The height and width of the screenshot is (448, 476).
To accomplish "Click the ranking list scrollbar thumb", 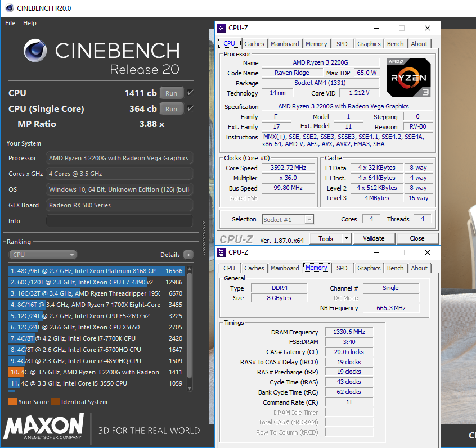I will pos(190,325).
